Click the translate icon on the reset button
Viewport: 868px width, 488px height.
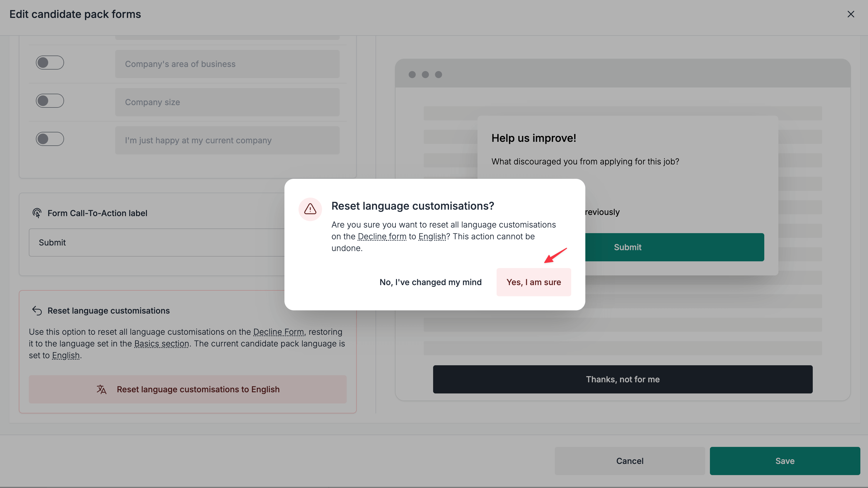pyautogui.click(x=102, y=389)
